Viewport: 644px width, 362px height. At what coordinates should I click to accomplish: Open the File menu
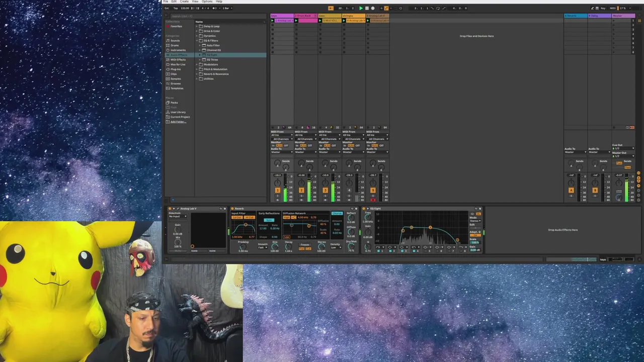(x=166, y=2)
